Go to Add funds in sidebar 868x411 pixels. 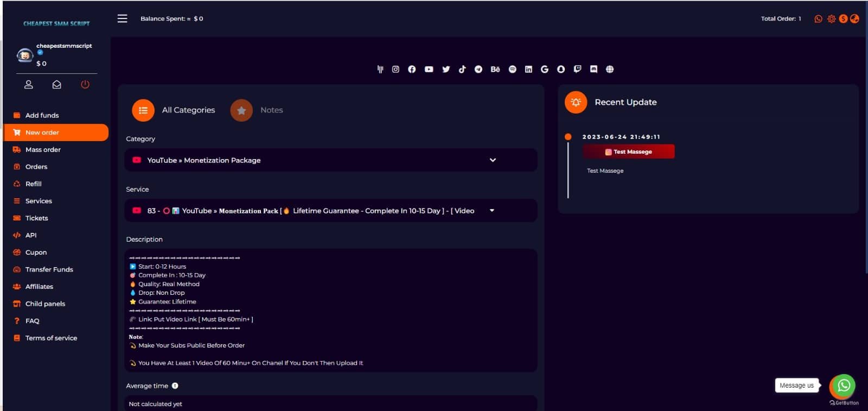point(42,116)
